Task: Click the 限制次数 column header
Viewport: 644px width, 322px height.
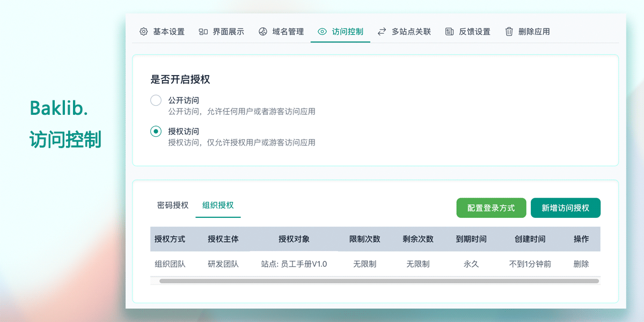Action: pyautogui.click(x=365, y=239)
